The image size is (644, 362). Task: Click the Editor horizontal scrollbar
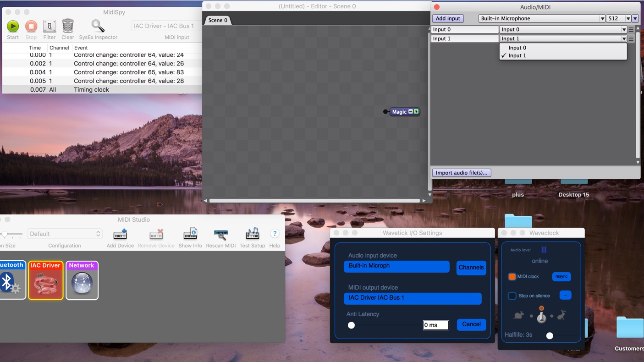tap(314, 201)
